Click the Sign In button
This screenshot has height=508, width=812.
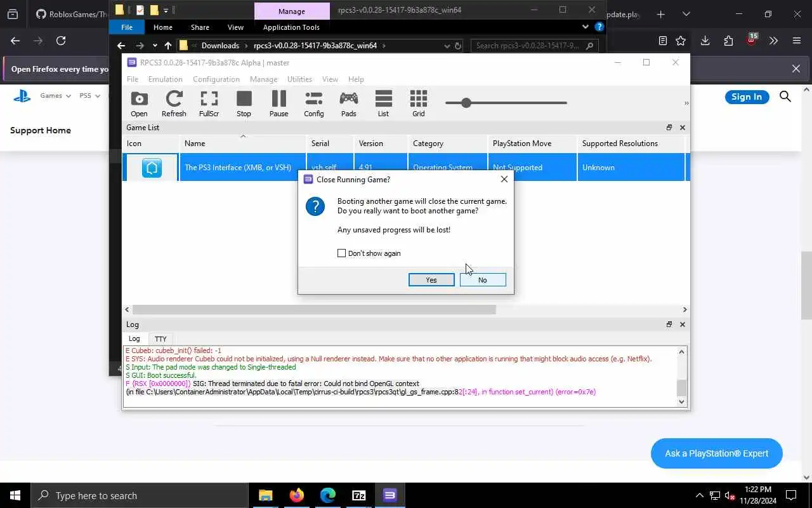click(x=747, y=97)
